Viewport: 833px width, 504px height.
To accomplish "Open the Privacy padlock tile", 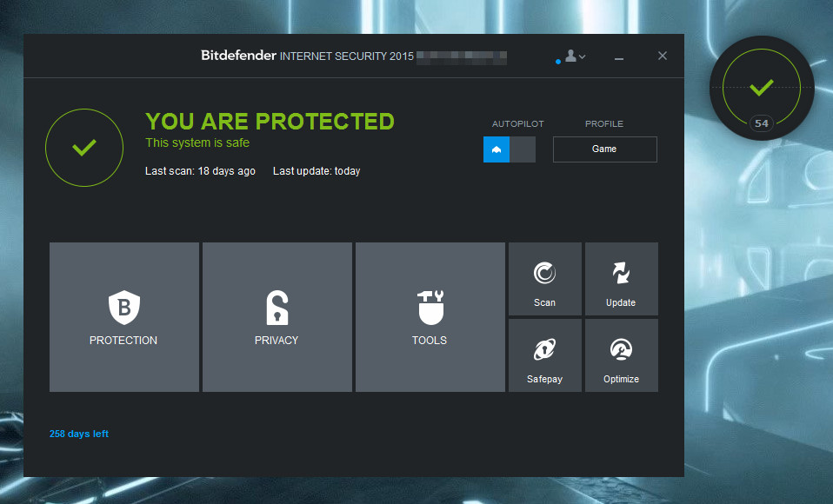I will click(x=277, y=317).
